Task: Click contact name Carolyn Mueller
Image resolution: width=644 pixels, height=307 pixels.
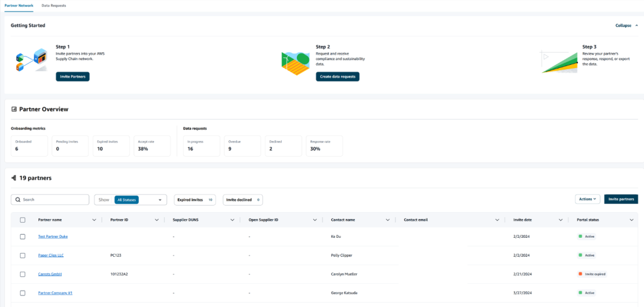Action: pos(344,274)
